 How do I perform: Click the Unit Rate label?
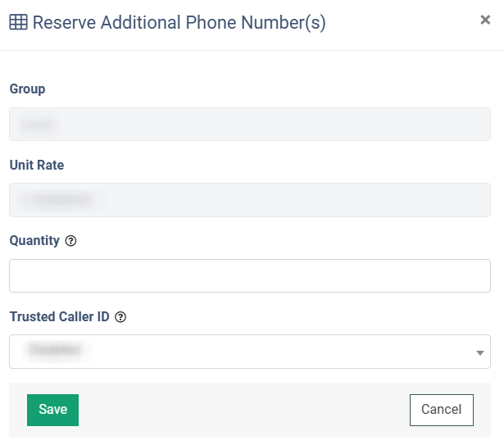(x=37, y=165)
